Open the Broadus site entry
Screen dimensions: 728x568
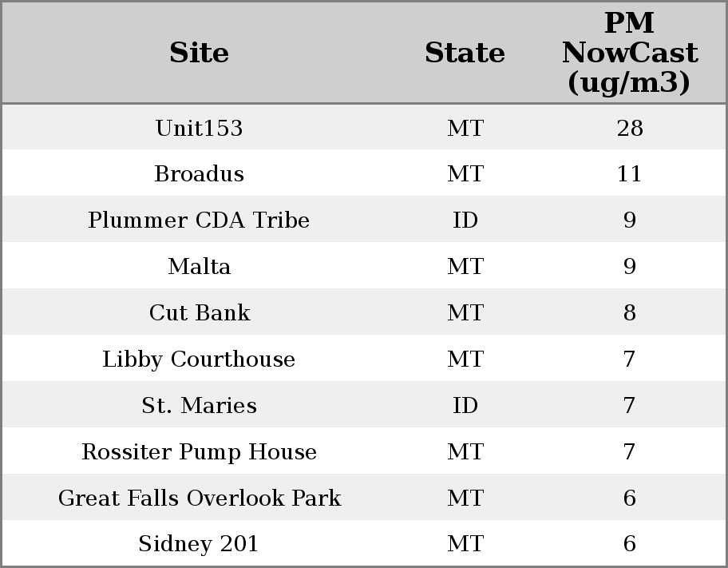[x=199, y=174]
